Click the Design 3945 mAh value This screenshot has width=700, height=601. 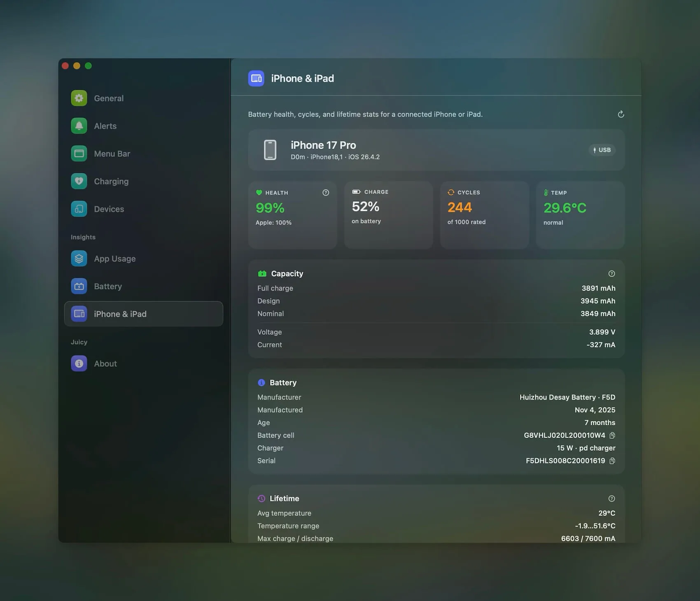598,301
